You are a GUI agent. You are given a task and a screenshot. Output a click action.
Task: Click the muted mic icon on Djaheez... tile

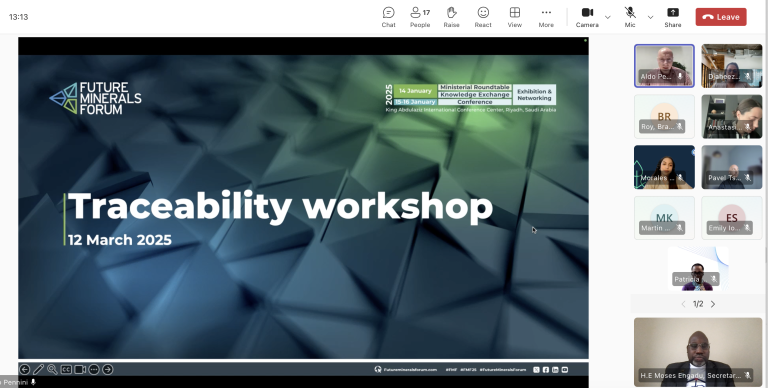pyautogui.click(x=747, y=77)
